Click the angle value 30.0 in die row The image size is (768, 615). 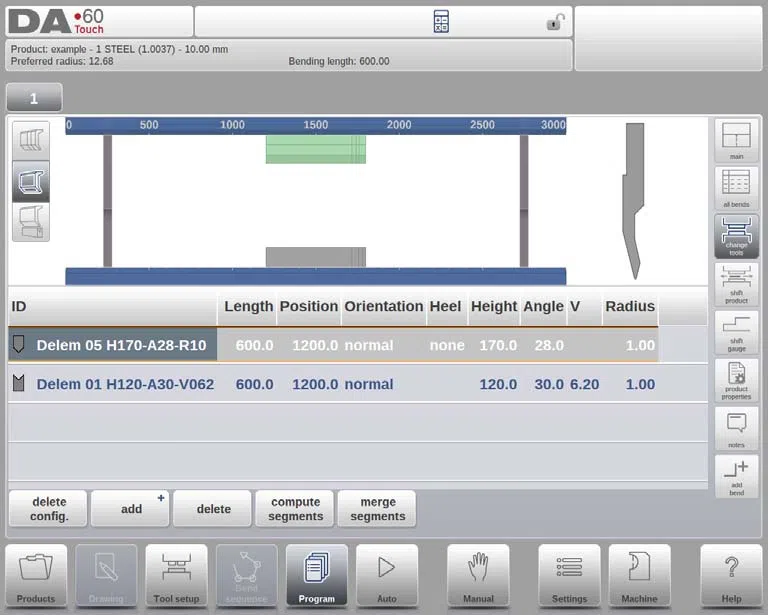(x=549, y=384)
